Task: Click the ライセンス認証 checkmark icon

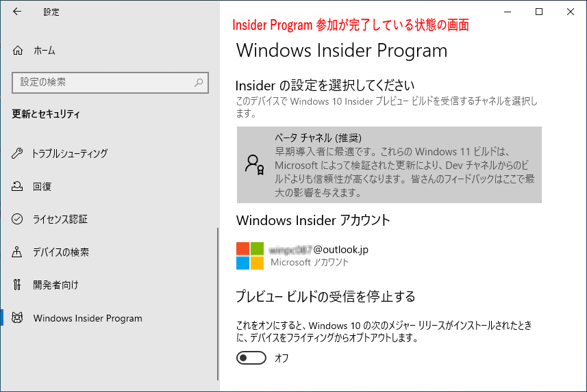Action: [x=17, y=219]
